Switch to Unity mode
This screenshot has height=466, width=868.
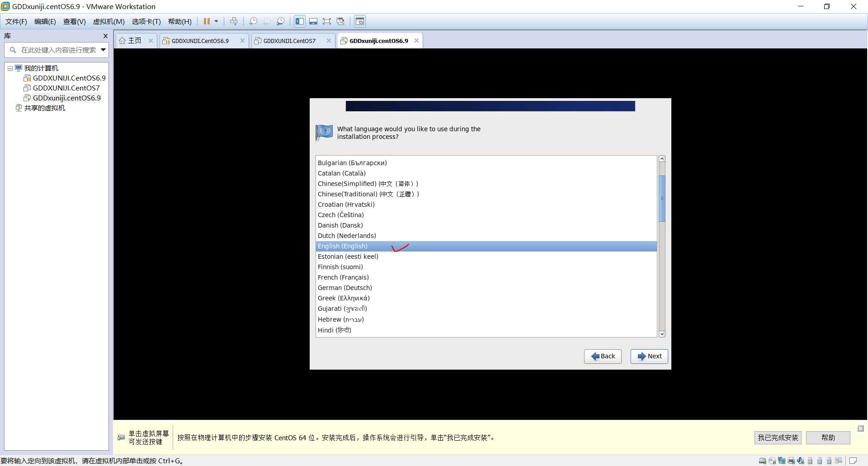coord(341,21)
